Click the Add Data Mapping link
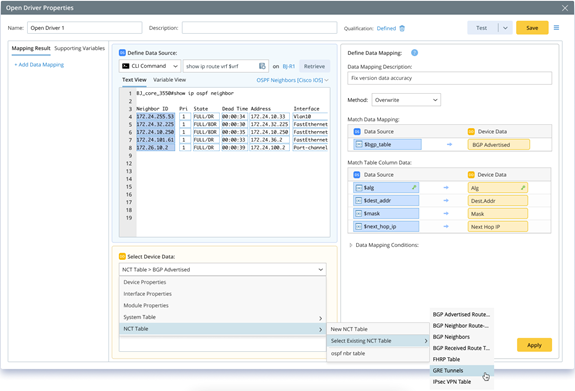575x391 pixels. click(39, 65)
